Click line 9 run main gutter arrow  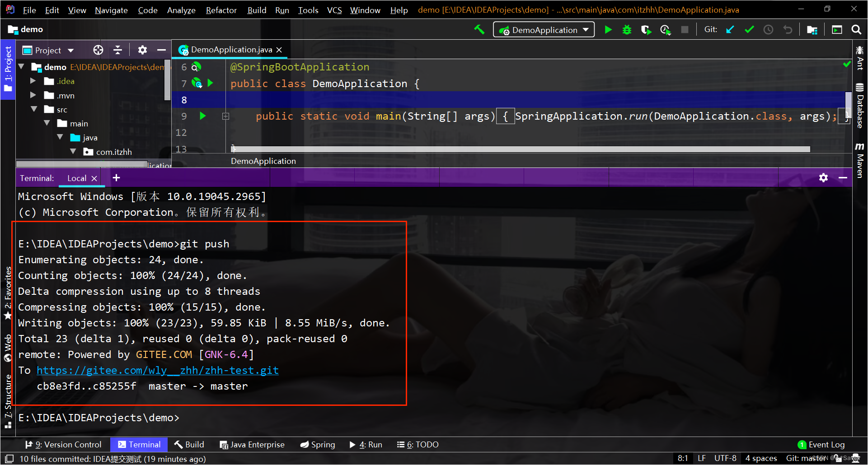pyautogui.click(x=203, y=116)
